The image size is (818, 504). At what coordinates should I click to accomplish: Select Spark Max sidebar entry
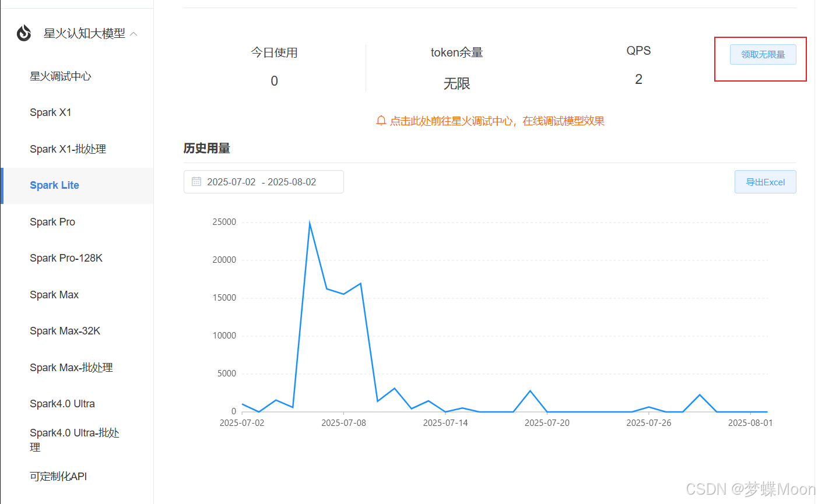54,295
